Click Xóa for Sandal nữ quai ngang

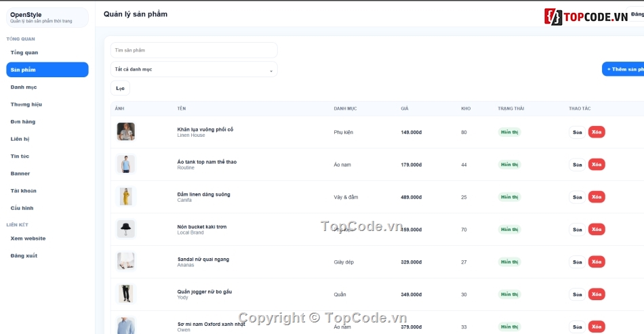point(597,262)
